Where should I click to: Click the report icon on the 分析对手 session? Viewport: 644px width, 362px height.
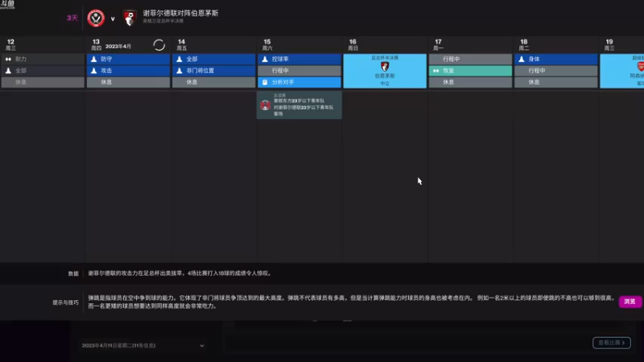[265, 82]
